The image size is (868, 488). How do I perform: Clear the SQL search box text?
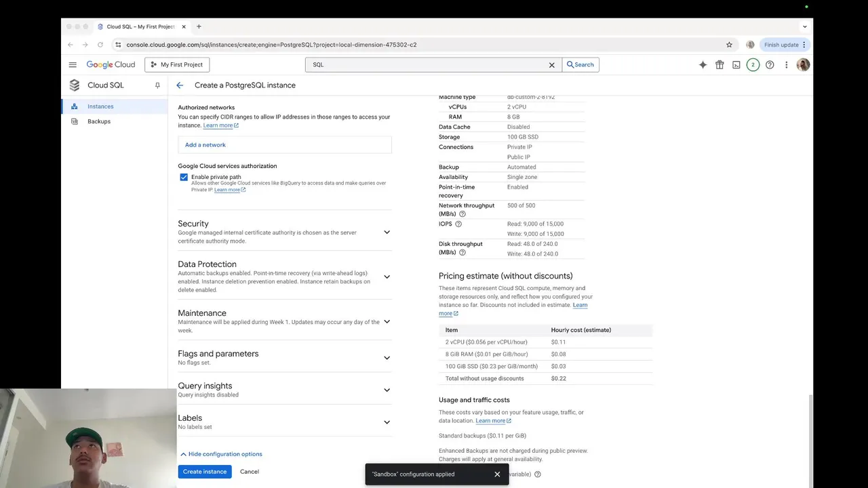pyautogui.click(x=551, y=65)
